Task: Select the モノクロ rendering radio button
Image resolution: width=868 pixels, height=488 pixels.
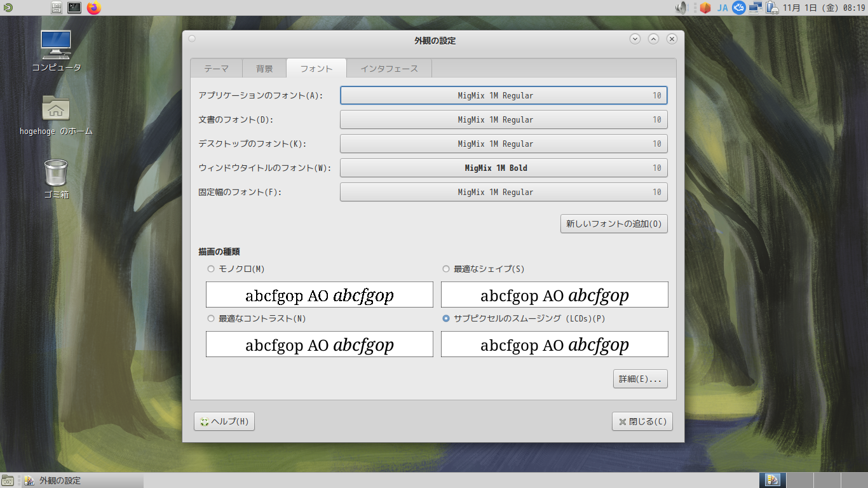Action: [x=211, y=269]
